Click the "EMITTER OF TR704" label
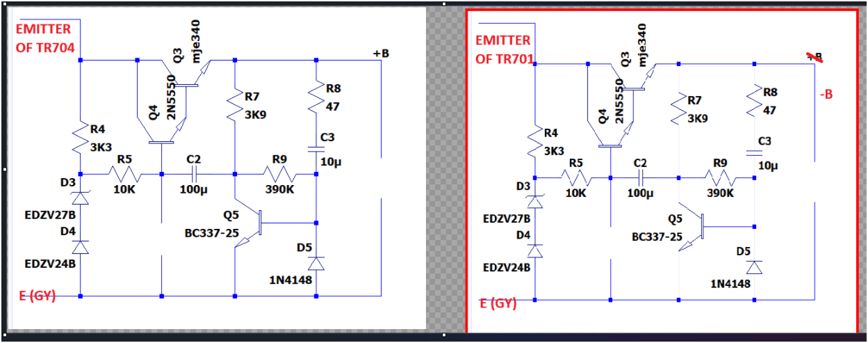The height and width of the screenshot is (343, 868). (x=45, y=39)
